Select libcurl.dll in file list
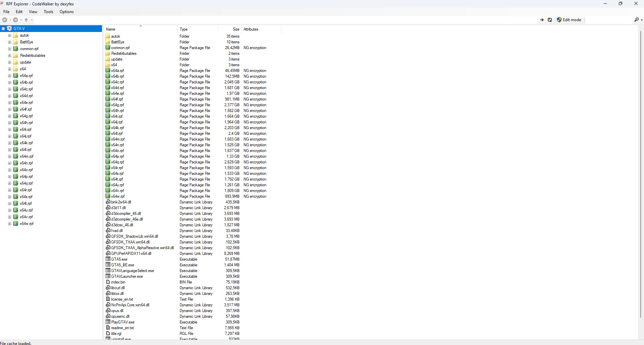This screenshot has height=345, width=644. tap(118, 287)
